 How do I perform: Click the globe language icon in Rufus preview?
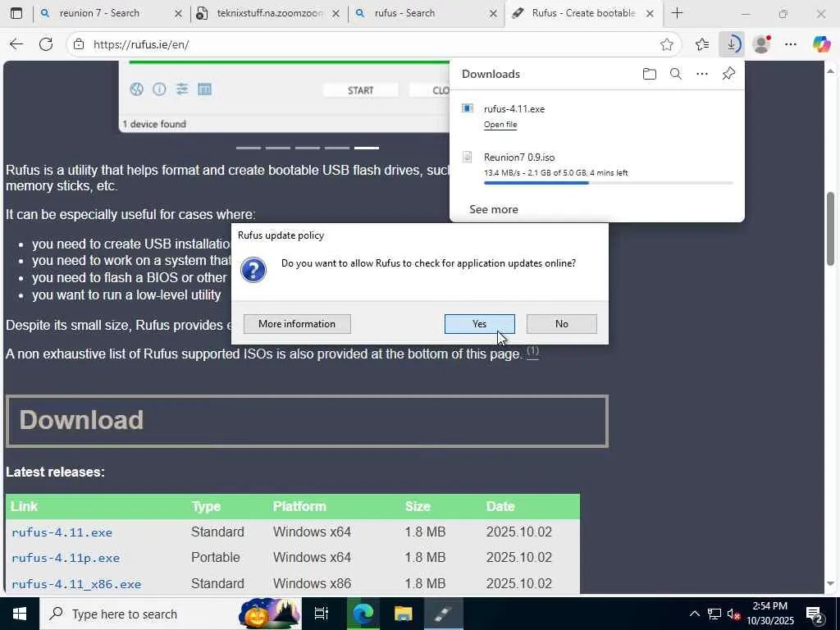click(x=137, y=89)
